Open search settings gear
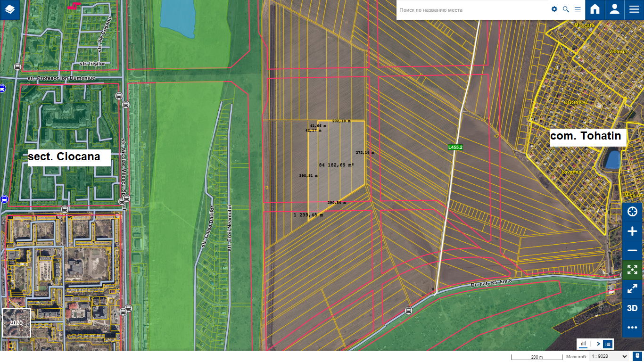This screenshot has width=644, height=362. (x=554, y=9)
